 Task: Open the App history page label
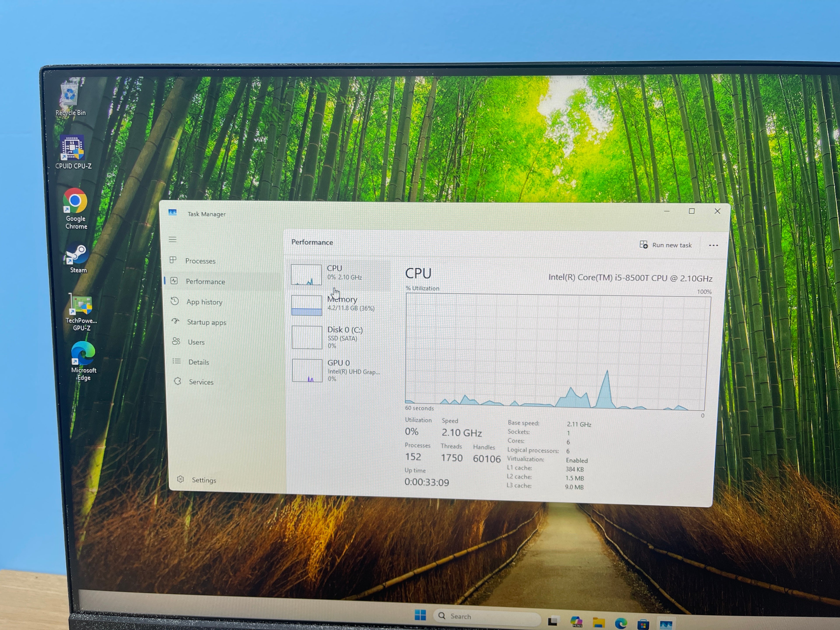(x=204, y=302)
